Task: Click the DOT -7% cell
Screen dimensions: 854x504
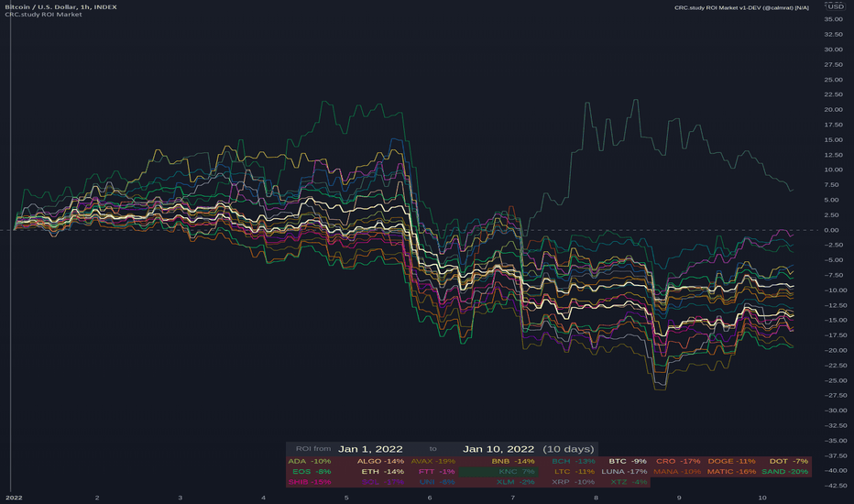Action: click(789, 462)
